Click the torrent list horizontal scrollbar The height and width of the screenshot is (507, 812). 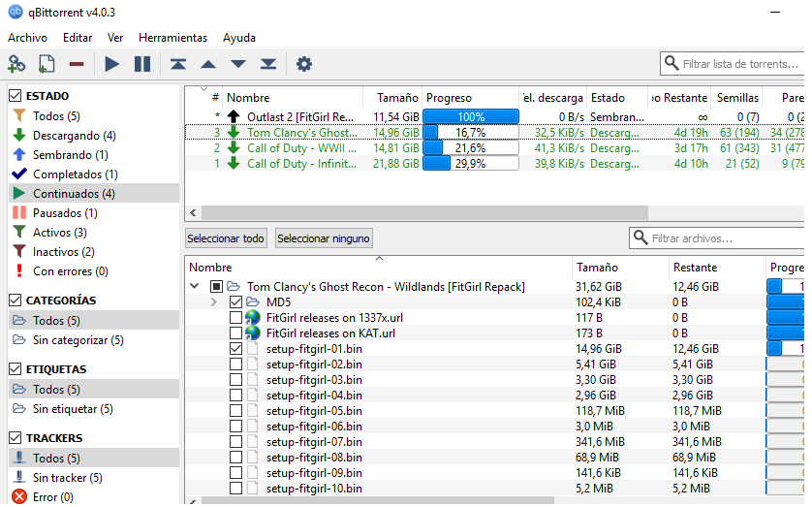pos(424,213)
